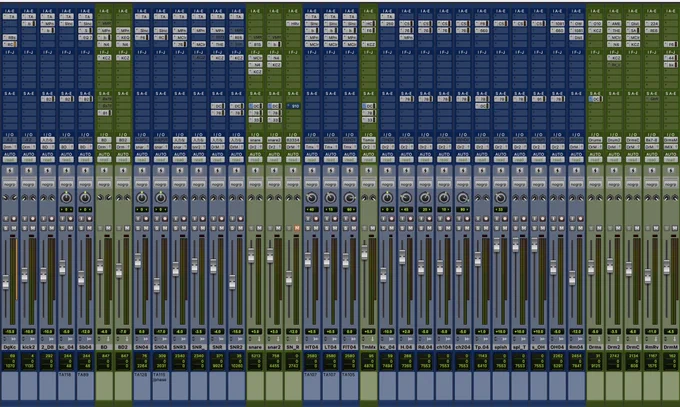Enable TrackInput monitoring on SNR2 track

click(232, 219)
